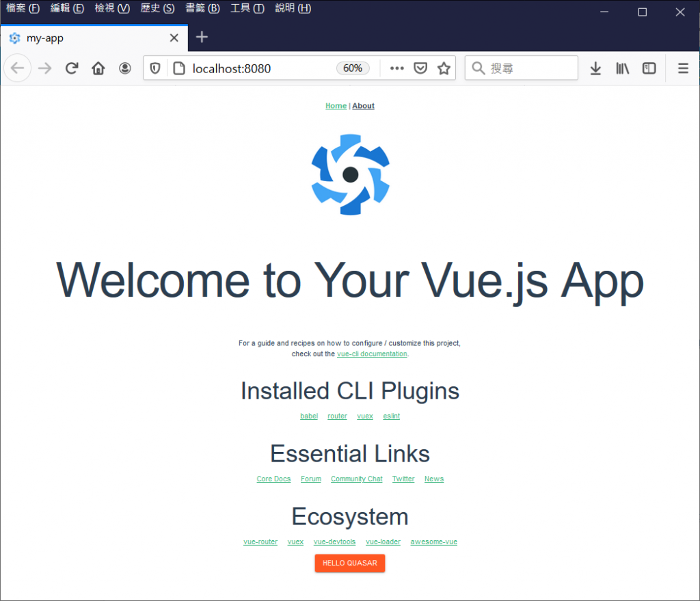700x601 pixels.
Task: Open the hamburger application menu
Action: click(x=683, y=68)
